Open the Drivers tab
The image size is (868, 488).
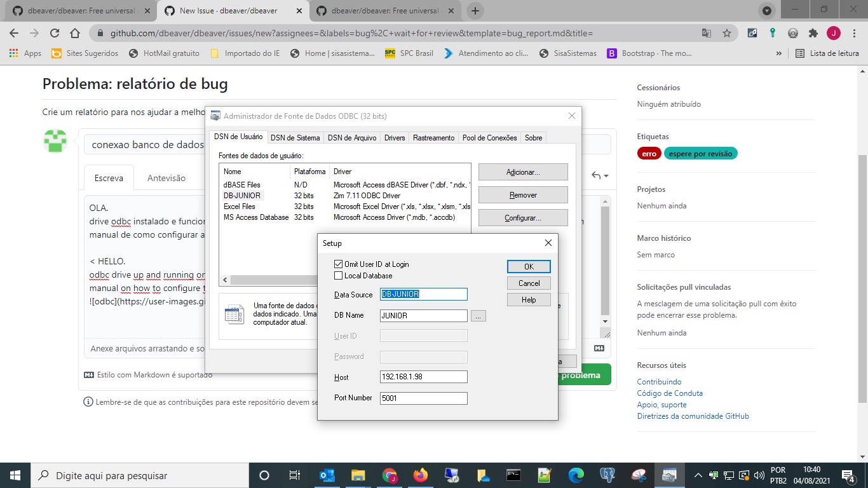[395, 137]
